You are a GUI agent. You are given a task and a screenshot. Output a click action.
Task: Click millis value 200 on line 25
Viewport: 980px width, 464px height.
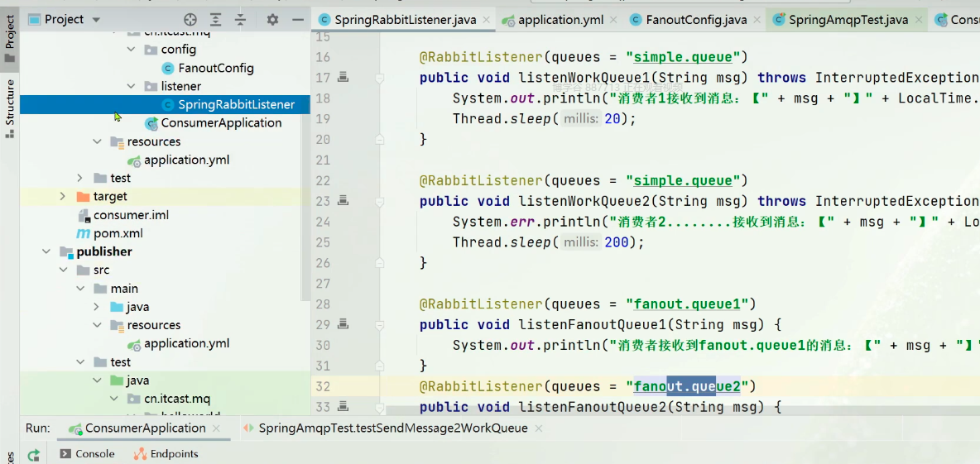pos(617,242)
